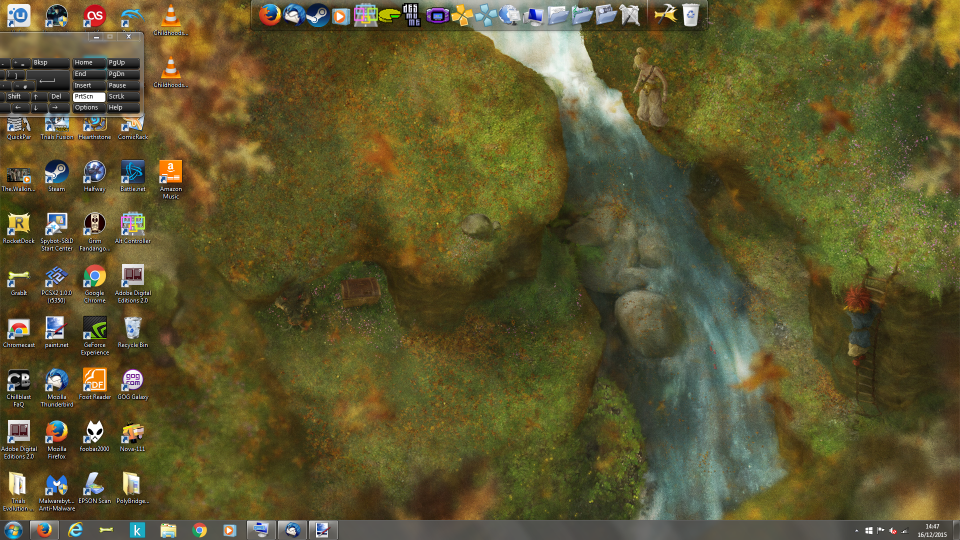The height and width of the screenshot is (540, 960).
Task: Open Firefox from the RocketDock bar
Action: 269,15
